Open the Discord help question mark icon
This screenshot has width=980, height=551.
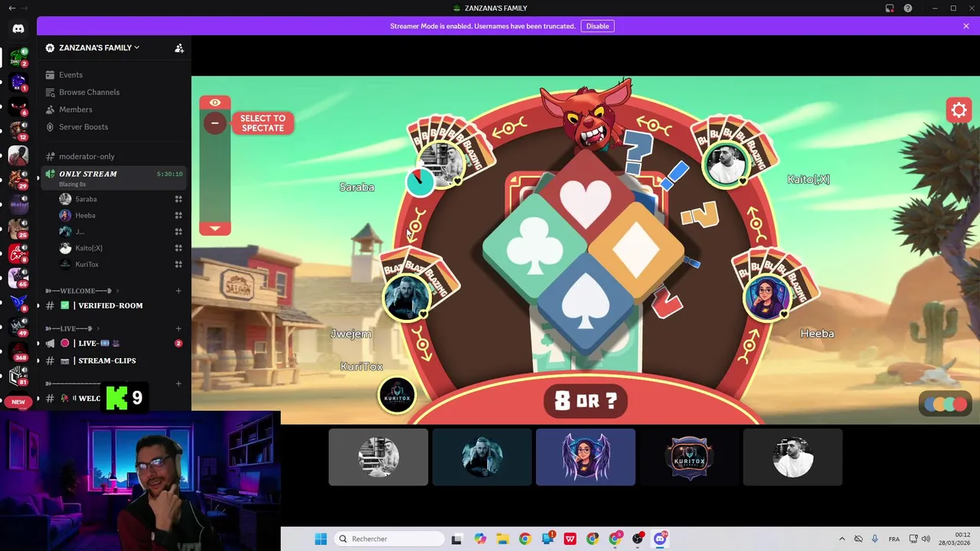click(908, 8)
